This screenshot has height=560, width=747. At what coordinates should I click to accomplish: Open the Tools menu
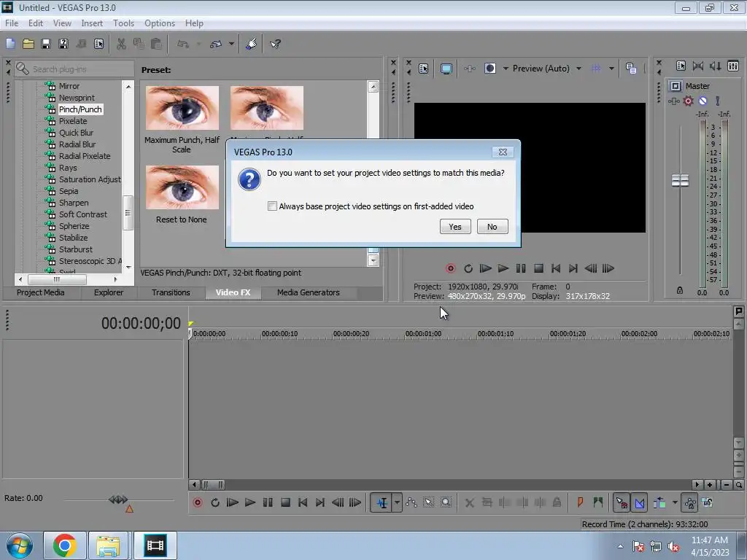point(123,23)
